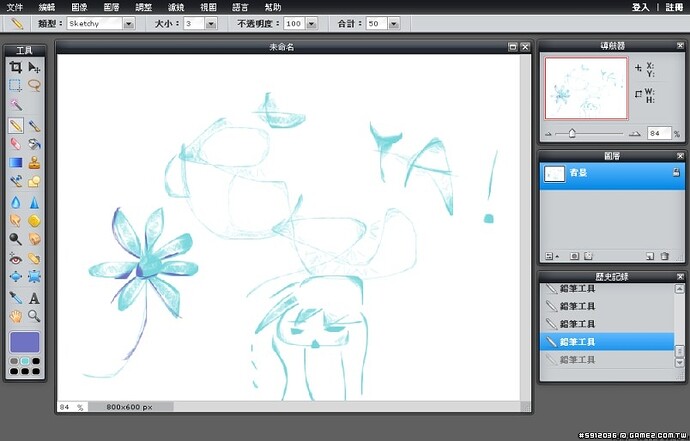Pick the Magic Wand tool
Viewport: 690px width, 441px height.
coord(15,105)
